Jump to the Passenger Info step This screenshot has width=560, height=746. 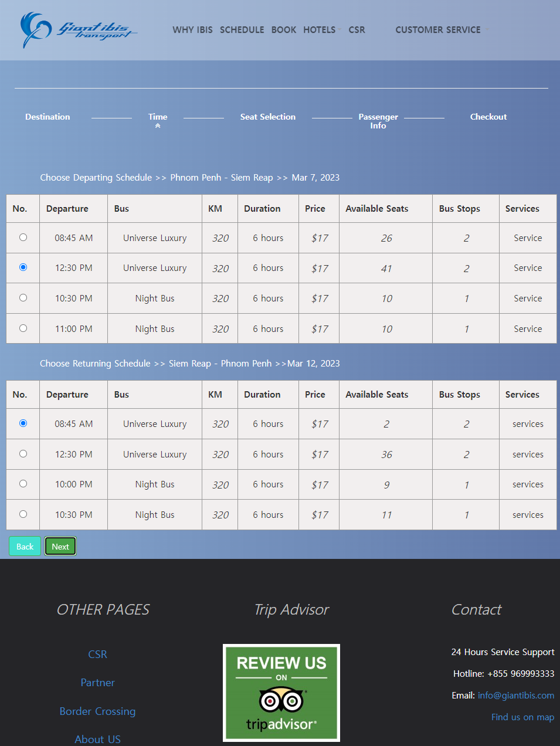[x=378, y=121]
